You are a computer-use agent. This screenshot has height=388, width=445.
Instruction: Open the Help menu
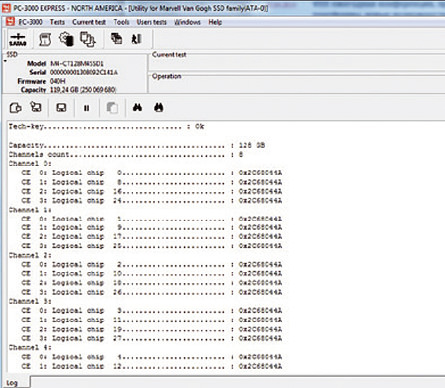pos(215,22)
